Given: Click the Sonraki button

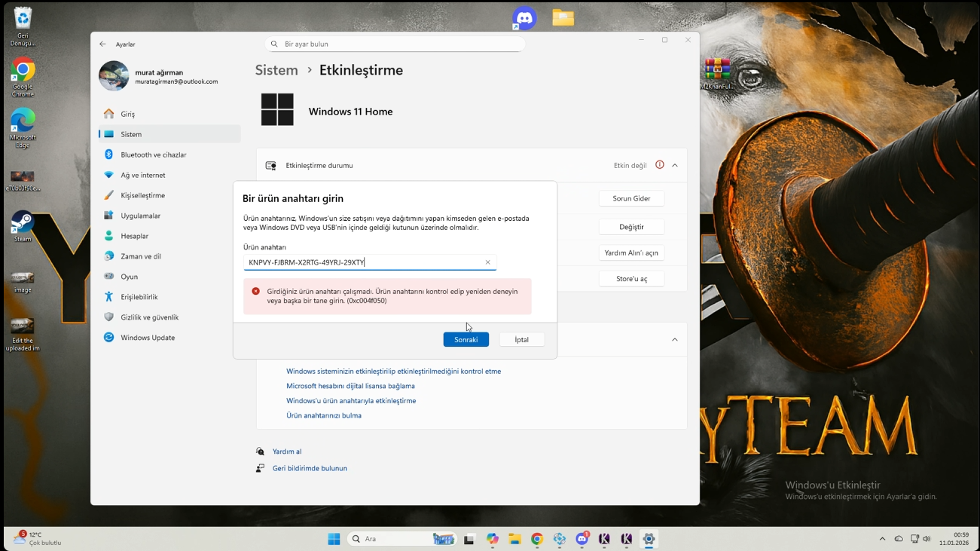Looking at the screenshot, I should [x=466, y=340].
